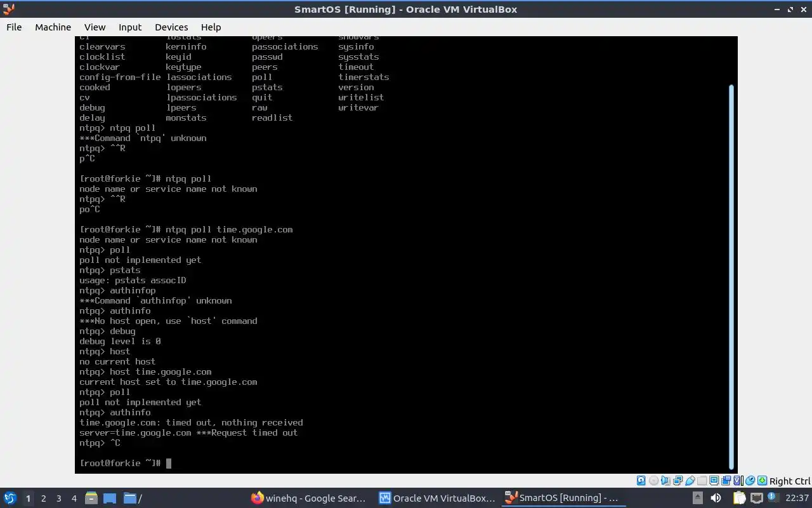This screenshot has height=508, width=812.
Task: Click the 'monstats' command name
Action: click(186, 117)
